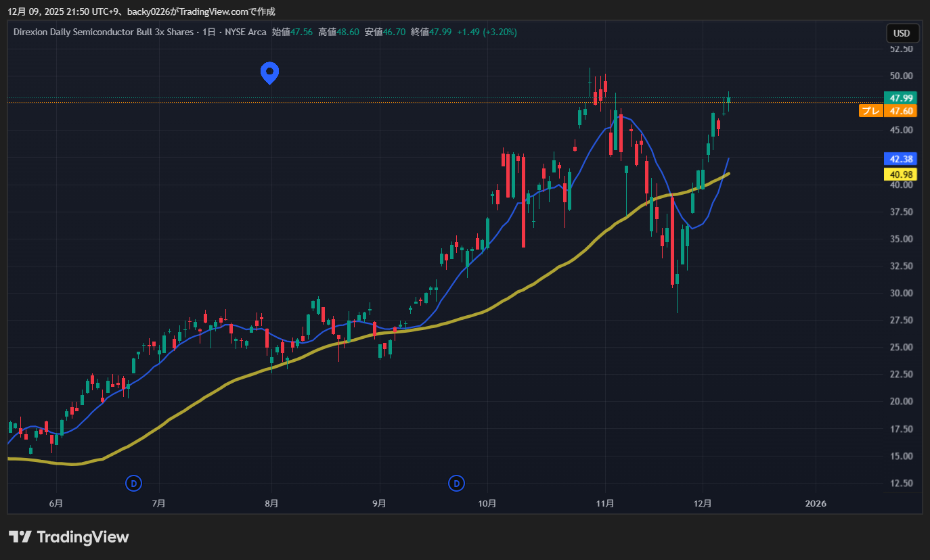Screen dimensions: 930x560
Task: Click the blue location pin marker
Action: pyautogui.click(x=270, y=72)
